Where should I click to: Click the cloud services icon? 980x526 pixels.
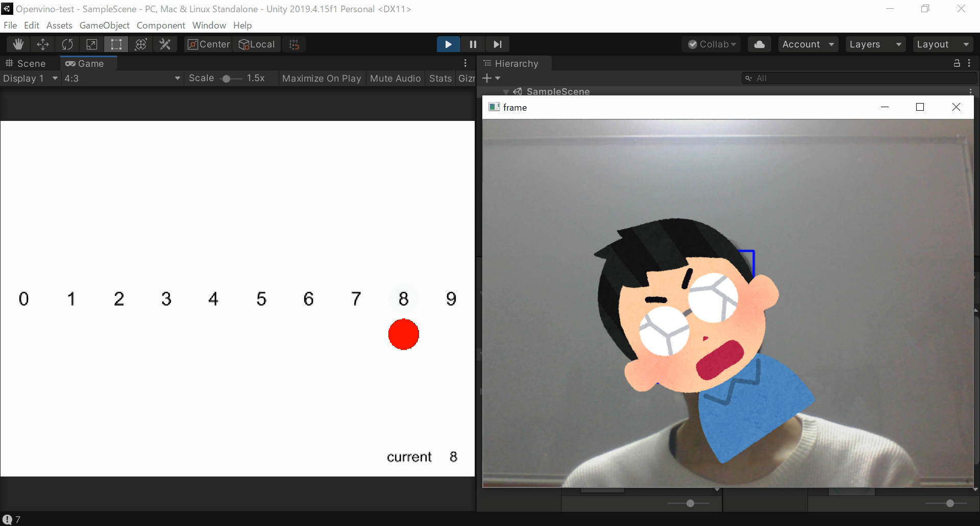(x=759, y=44)
